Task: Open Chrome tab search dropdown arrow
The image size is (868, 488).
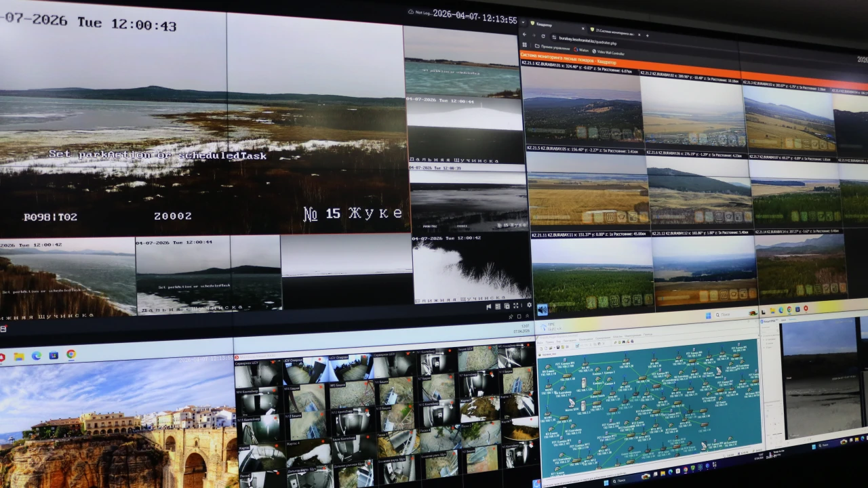Action: tap(523, 22)
